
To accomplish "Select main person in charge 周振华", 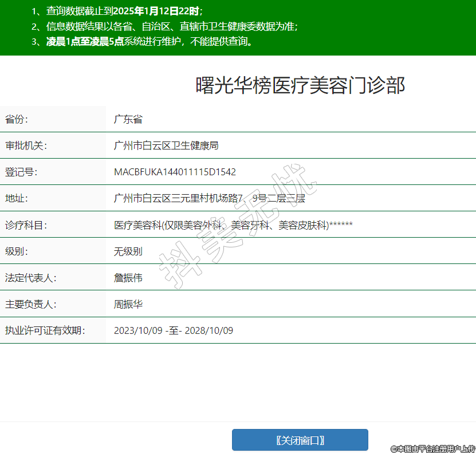I will point(128,304).
